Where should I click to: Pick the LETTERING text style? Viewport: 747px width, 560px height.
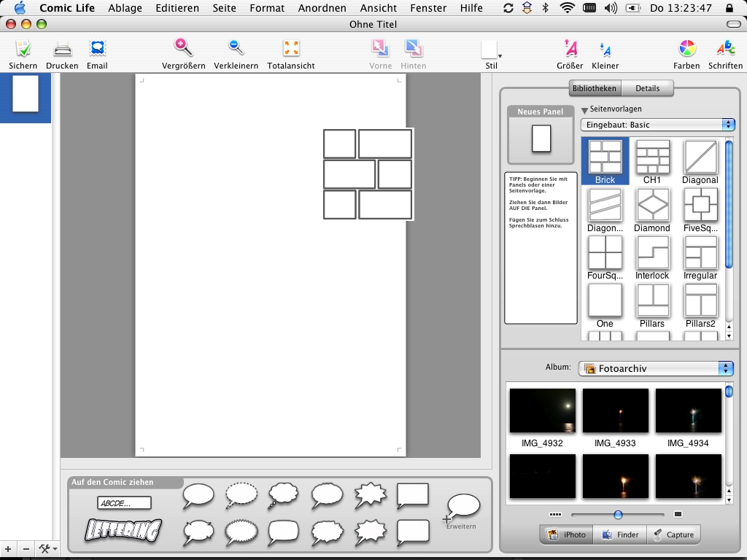[x=124, y=530]
